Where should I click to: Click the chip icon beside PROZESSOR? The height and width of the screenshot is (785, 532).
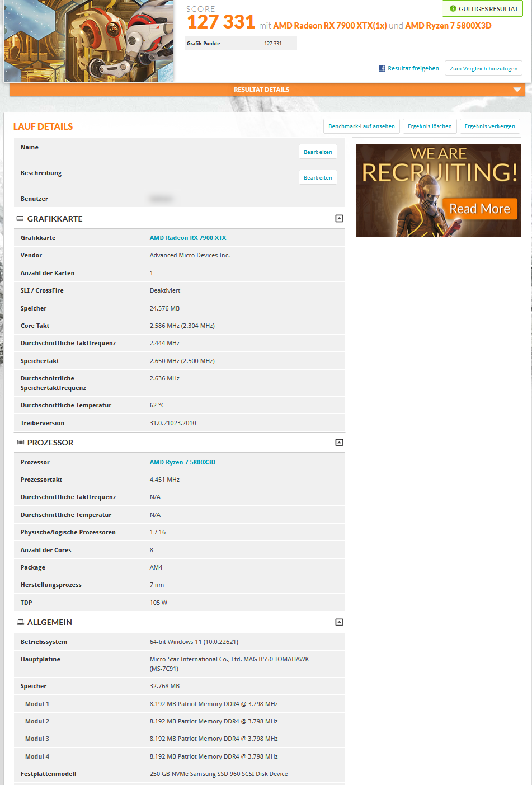(21, 443)
